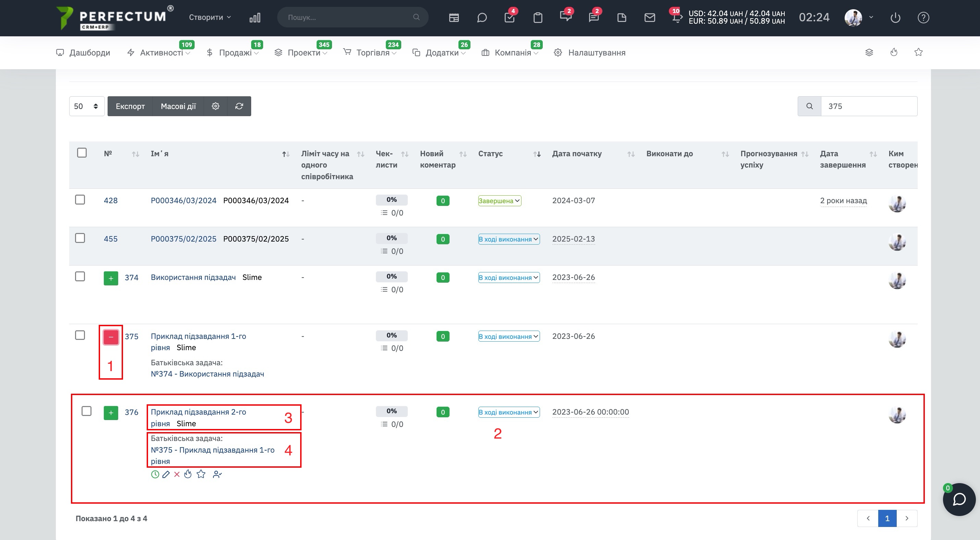The height and width of the screenshot is (540, 980).
Task: Go to pagination page 1
Action: (x=887, y=518)
